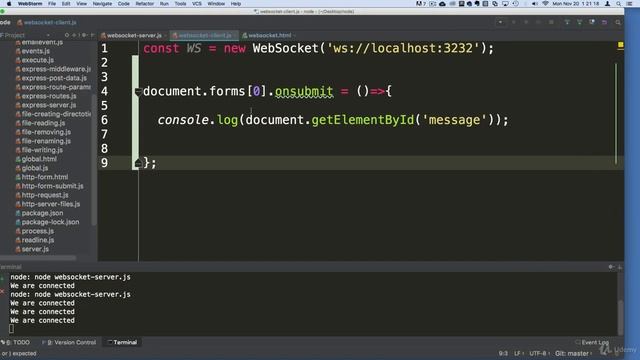
Task: Open the Version Control tool window
Action: click(x=70, y=342)
